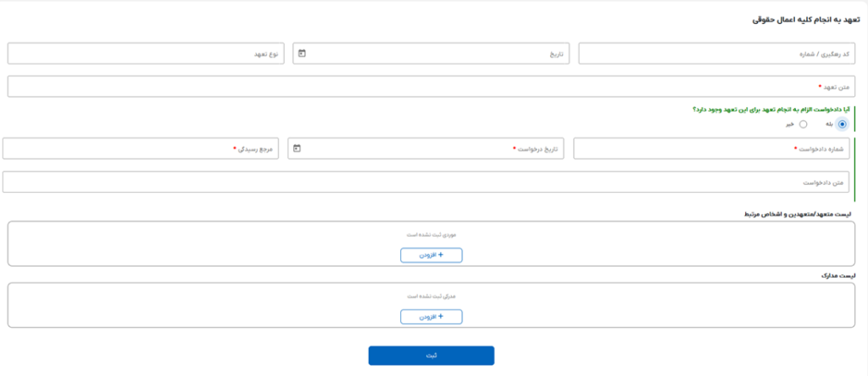
Task: Click the green آیا دادخواست الزام question text
Action: [x=772, y=109]
